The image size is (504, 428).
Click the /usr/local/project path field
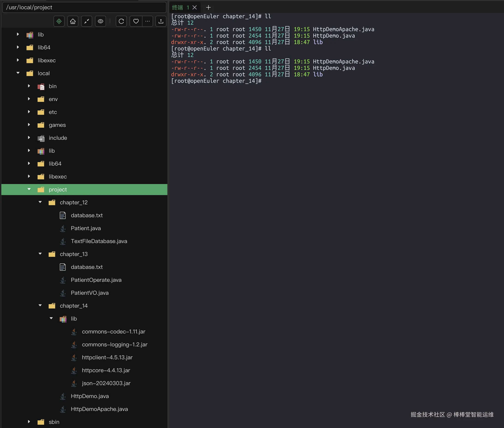[x=84, y=8]
